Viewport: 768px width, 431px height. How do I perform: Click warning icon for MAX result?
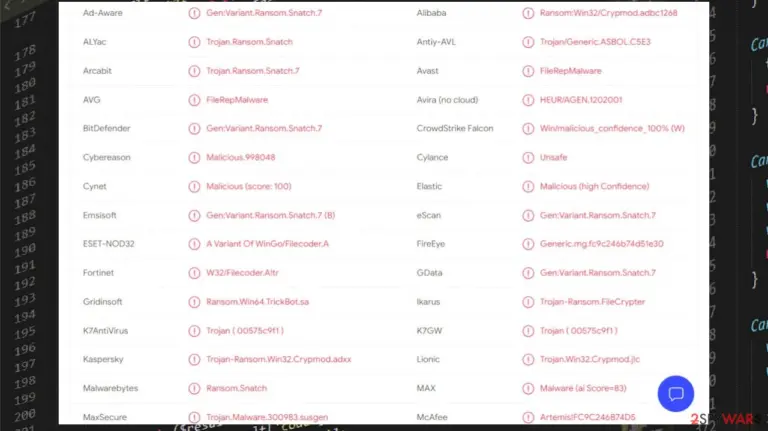pos(528,388)
